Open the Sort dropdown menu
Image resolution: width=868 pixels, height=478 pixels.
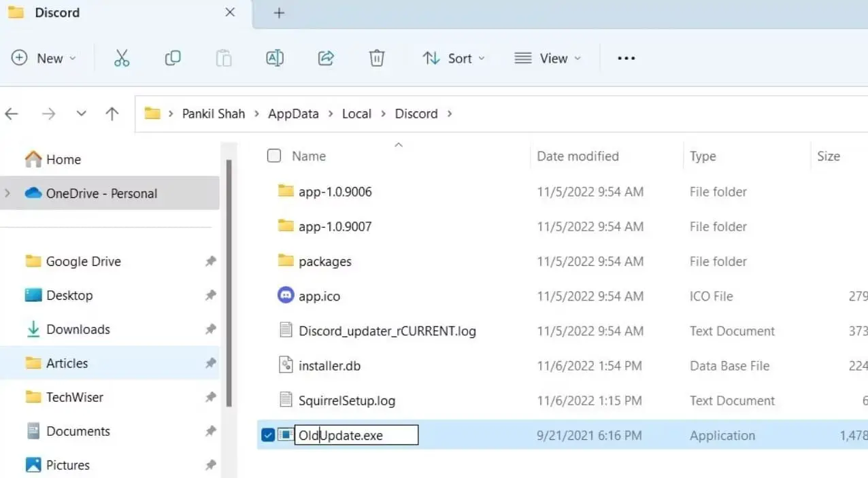click(454, 58)
